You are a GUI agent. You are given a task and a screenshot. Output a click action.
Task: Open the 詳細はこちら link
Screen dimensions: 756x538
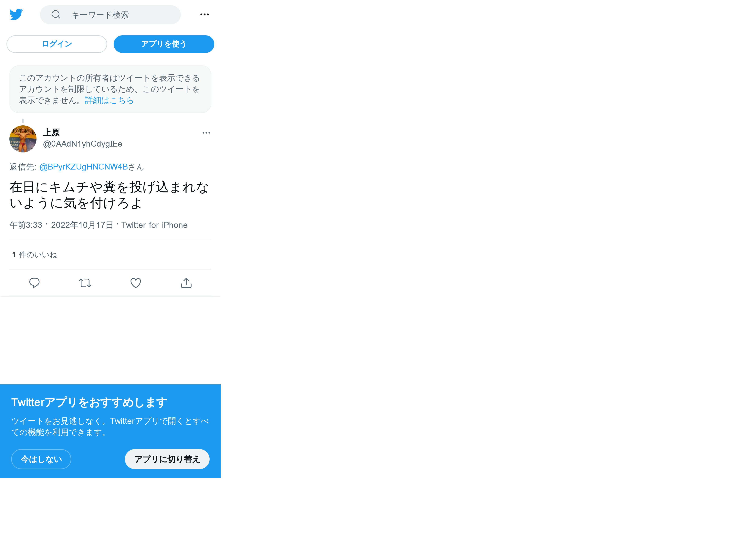[x=109, y=100]
